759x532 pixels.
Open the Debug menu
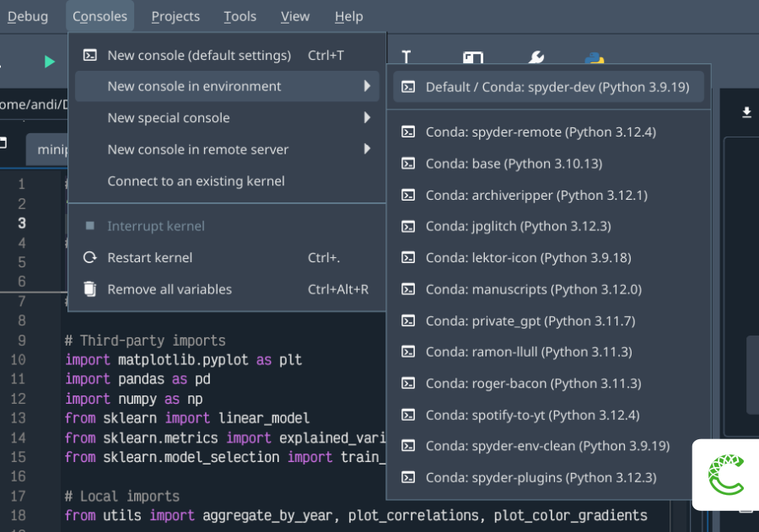point(28,17)
